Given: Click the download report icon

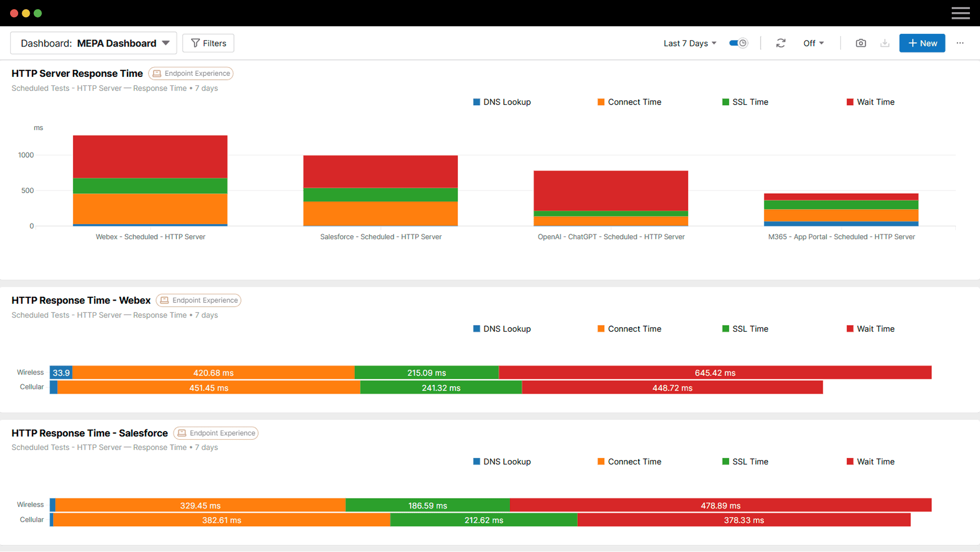Looking at the screenshot, I should click(x=885, y=43).
